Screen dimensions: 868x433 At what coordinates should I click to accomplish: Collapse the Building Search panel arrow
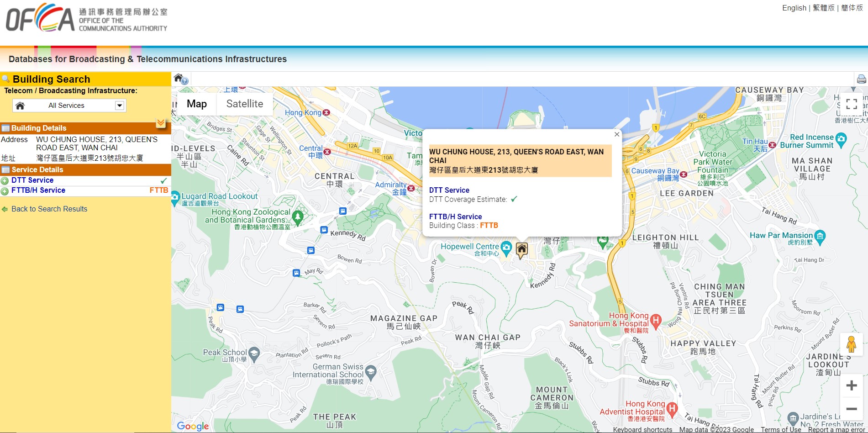click(x=161, y=123)
